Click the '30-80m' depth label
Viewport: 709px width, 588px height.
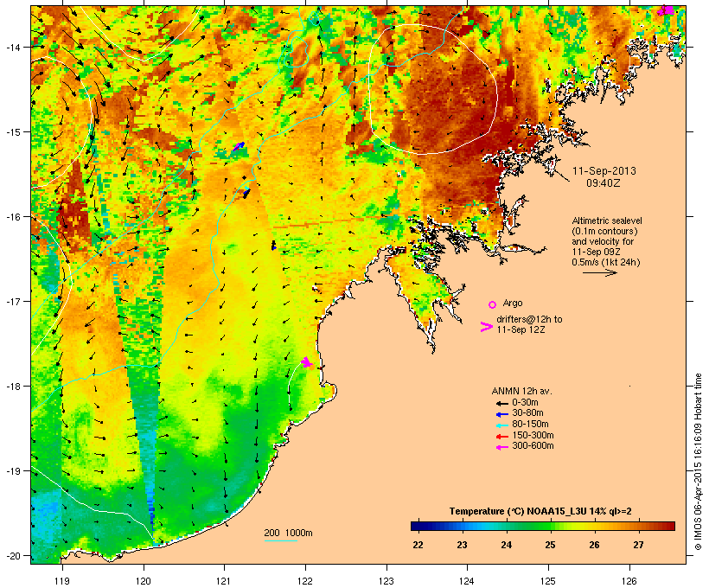(x=527, y=413)
